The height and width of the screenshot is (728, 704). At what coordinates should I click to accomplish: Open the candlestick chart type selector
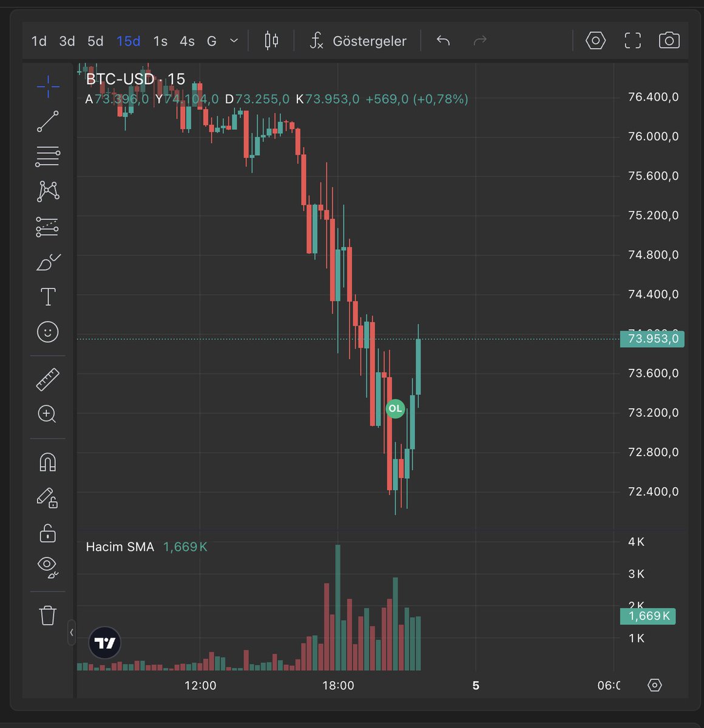pos(271,41)
